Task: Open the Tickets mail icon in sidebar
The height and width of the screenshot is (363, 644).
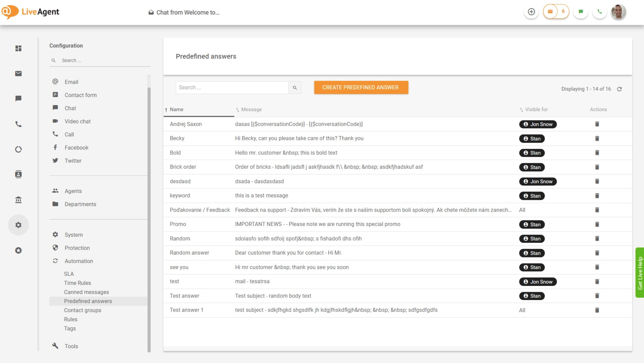Action: [x=18, y=74]
